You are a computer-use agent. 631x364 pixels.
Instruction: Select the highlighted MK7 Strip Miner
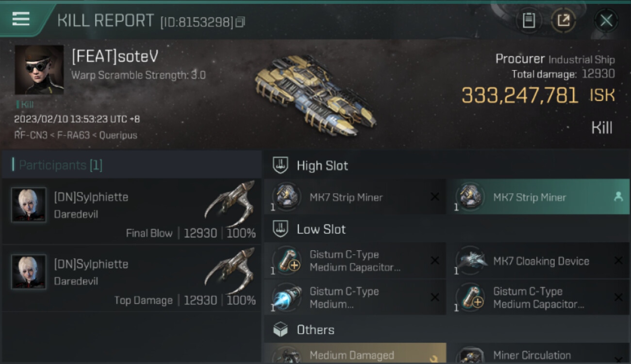click(x=538, y=197)
